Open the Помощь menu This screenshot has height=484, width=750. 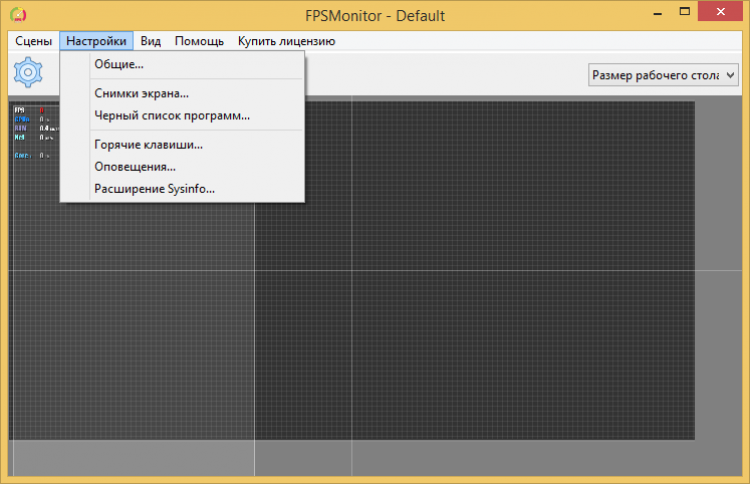pos(199,41)
